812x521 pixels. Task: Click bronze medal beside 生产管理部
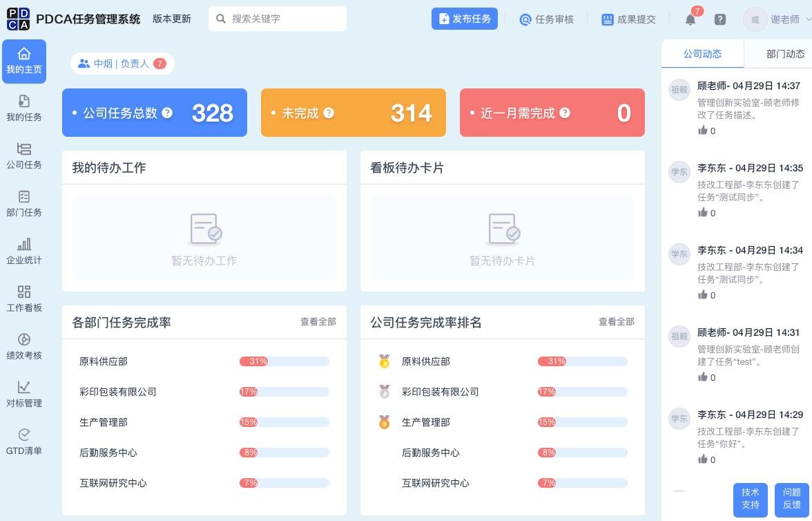(x=384, y=422)
